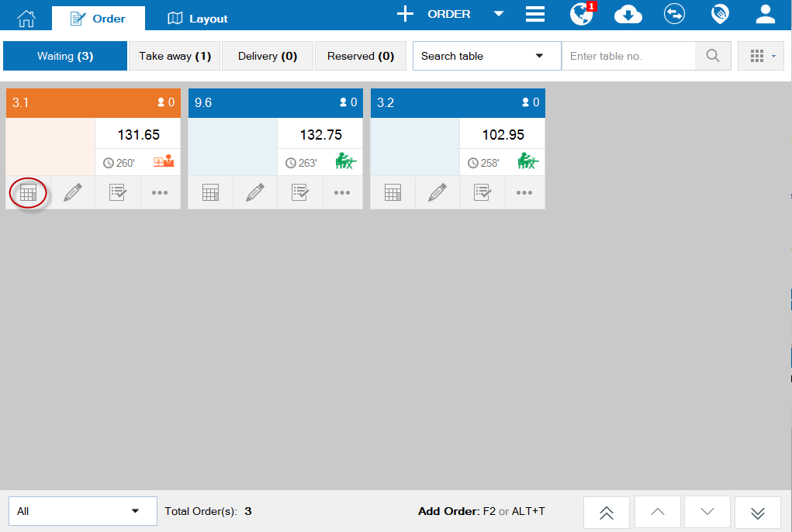Click the magnifier search icon
The height and width of the screenshot is (532, 792).
tap(713, 56)
